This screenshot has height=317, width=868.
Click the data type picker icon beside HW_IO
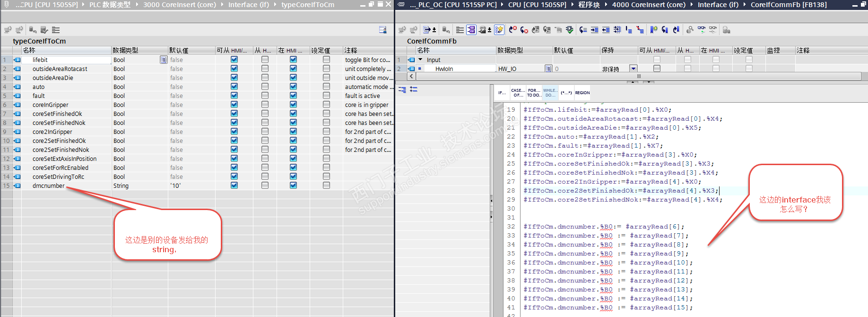click(x=548, y=69)
